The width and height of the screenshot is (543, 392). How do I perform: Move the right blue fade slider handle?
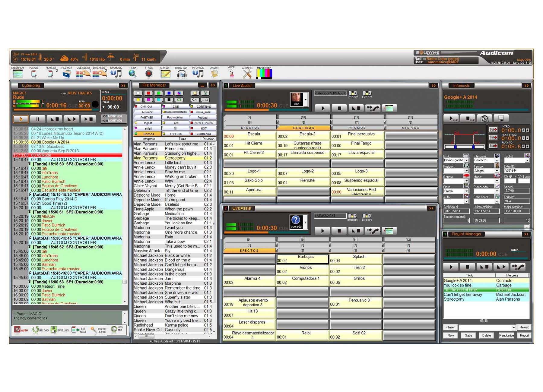pyautogui.click(x=473, y=147)
